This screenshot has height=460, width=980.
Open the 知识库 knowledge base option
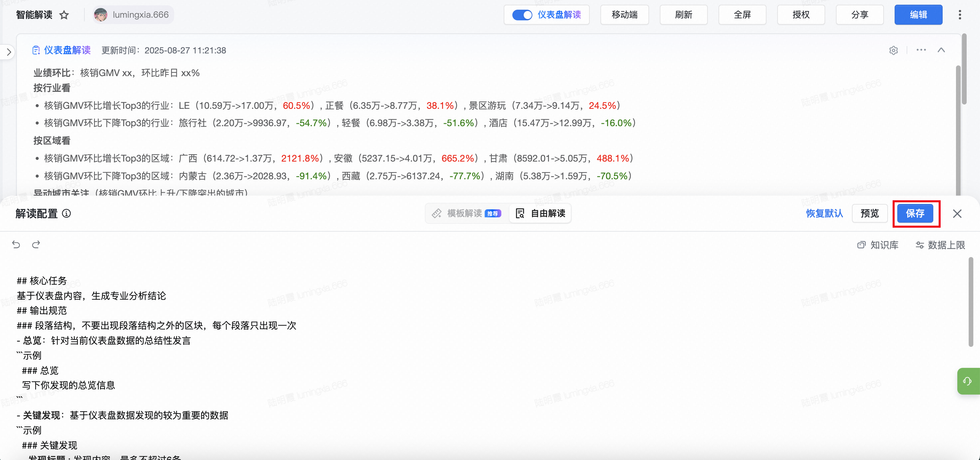tap(878, 245)
